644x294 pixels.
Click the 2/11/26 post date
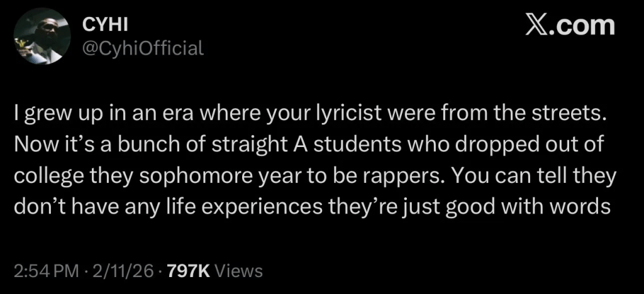[124, 271]
